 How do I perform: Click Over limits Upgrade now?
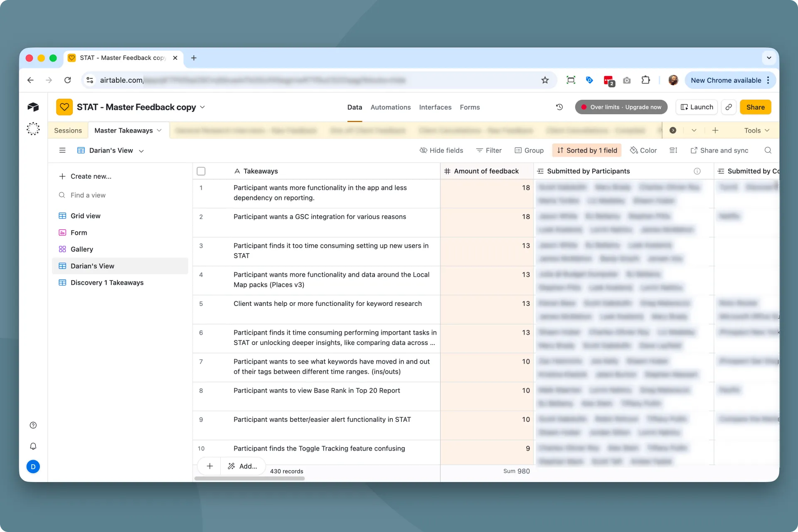[x=621, y=107]
